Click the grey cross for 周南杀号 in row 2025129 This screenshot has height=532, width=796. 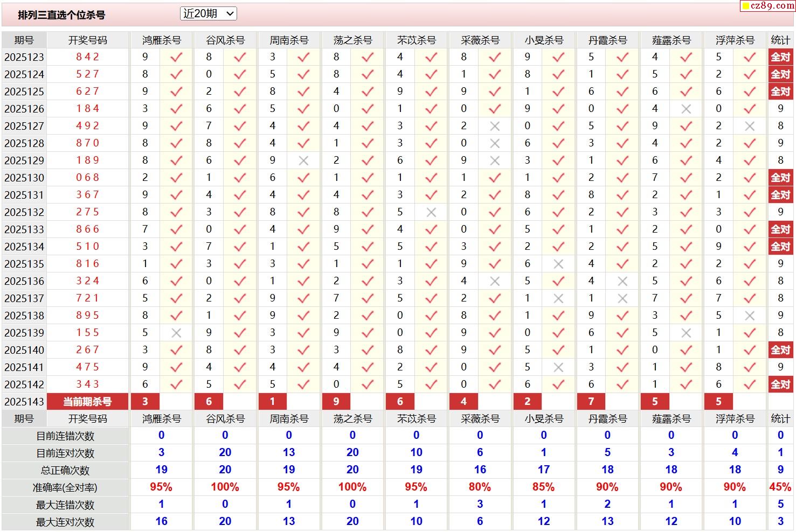(303, 160)
